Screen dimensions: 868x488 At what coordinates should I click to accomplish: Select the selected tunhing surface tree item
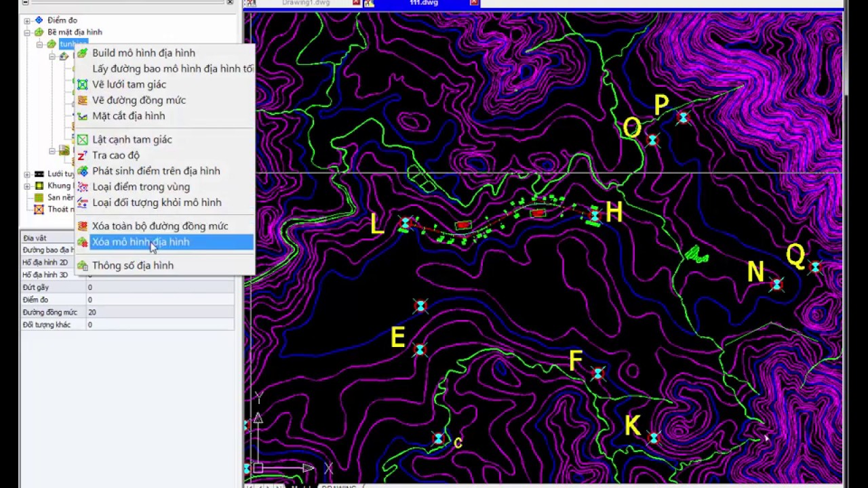[73, 44]
